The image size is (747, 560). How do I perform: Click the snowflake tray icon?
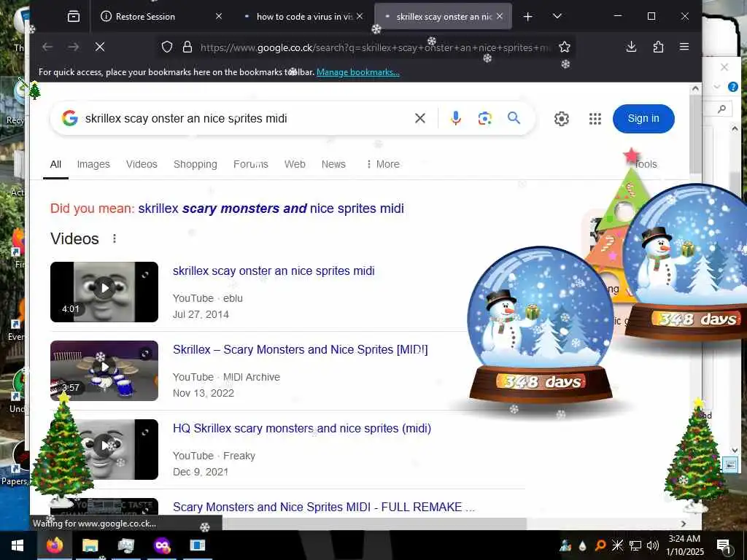(x=617, y=545)
